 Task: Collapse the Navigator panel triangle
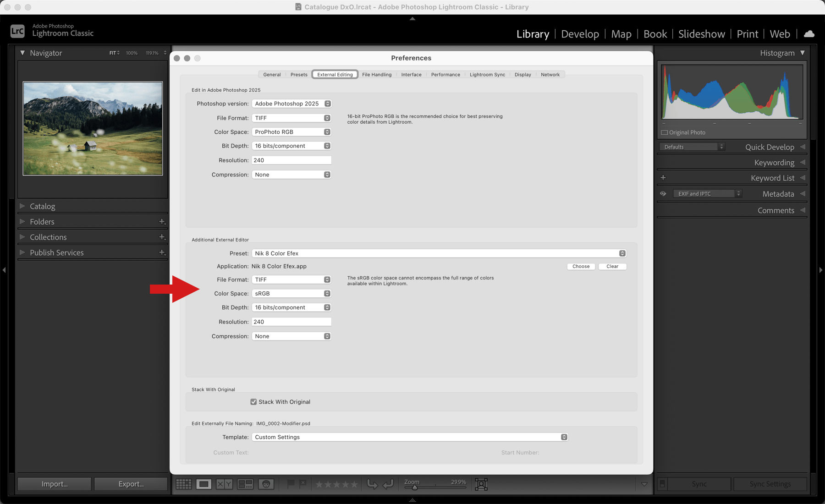[22, 53]
